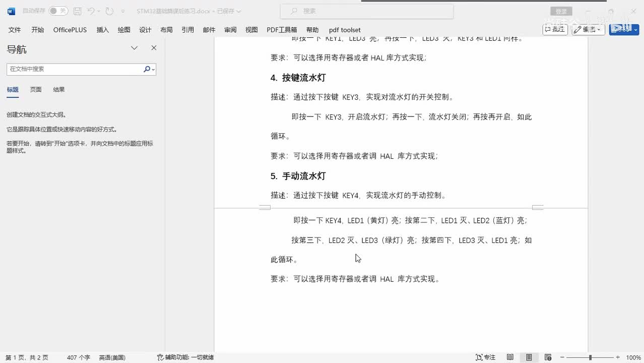Screen dimensions: 644x363
Task: Select the 标题 tab in navigation pane
Action: [x=13, y=90]
